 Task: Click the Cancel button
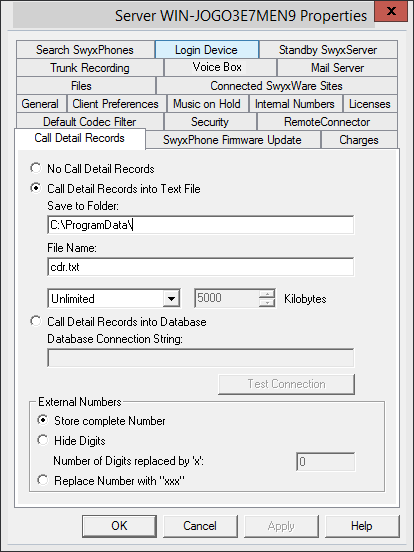click(x=200, y=526)
